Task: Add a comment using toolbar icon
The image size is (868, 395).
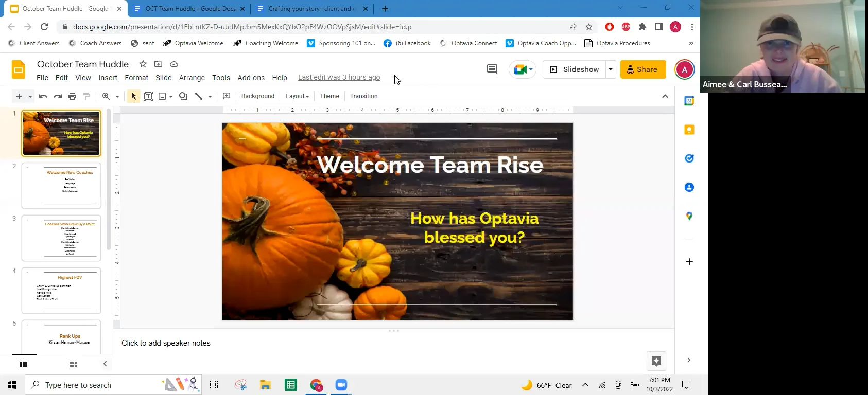Action: click(227, 96)
